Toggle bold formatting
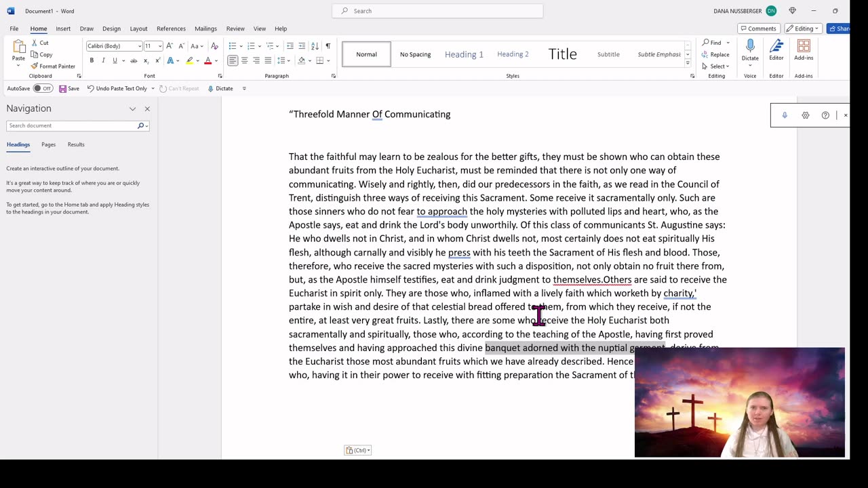 (x=92, y=60)
